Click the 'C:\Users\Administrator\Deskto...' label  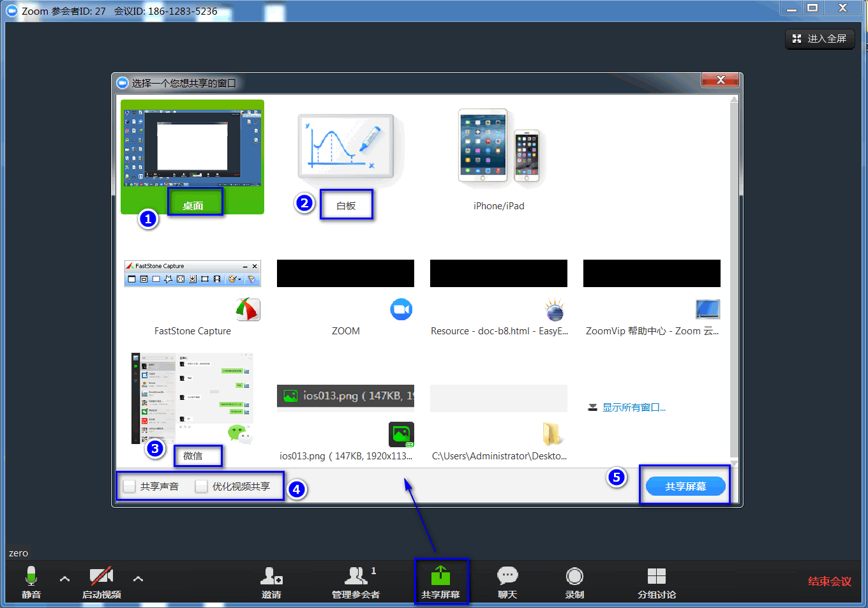(499, 456)
